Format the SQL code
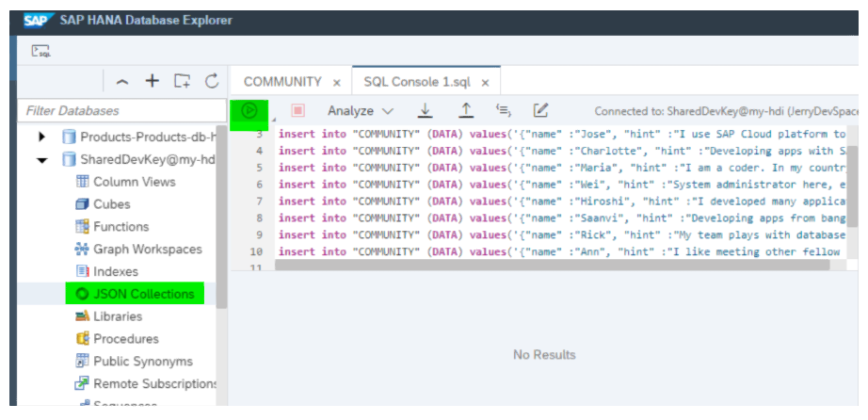 point(504,111)
